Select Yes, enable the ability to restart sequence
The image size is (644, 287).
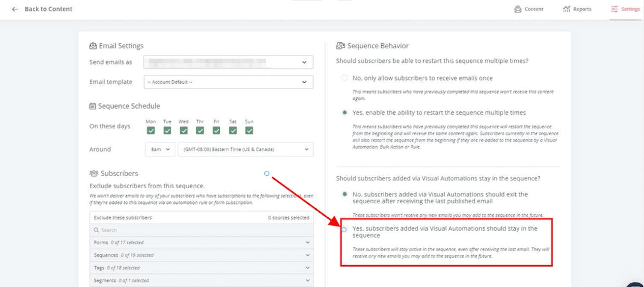point(344,112)
